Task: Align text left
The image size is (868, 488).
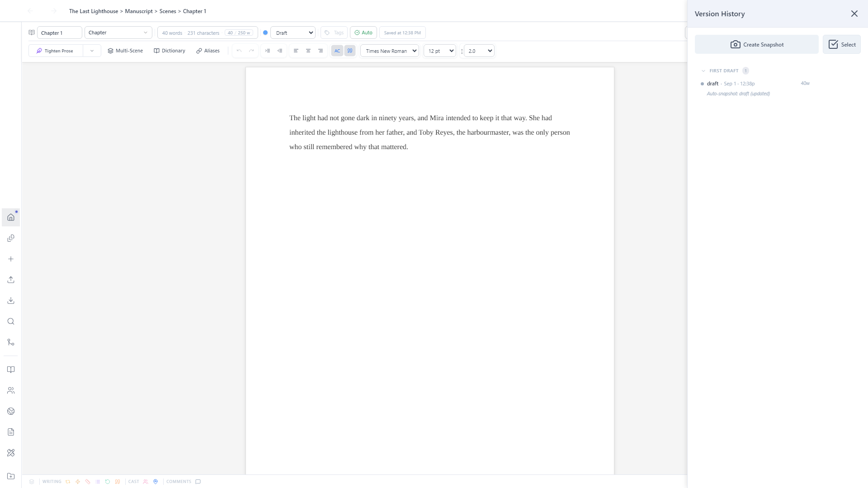Action: pos(296,51)
